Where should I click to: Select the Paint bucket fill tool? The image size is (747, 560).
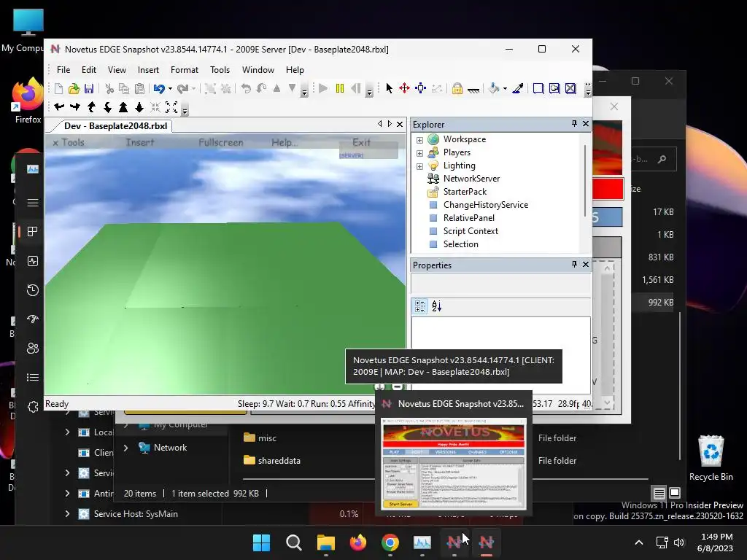pyautogui.click(x=494, y=88)
